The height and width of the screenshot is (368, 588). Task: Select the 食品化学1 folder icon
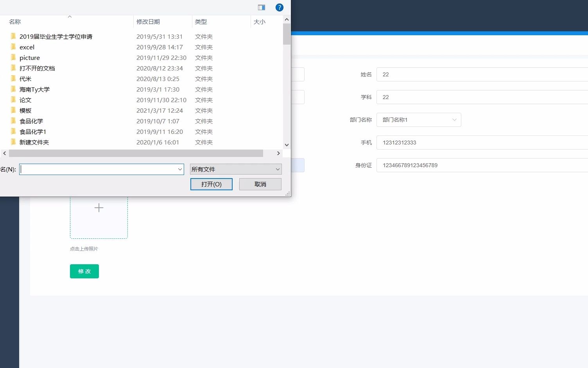[x=13, y=131]
